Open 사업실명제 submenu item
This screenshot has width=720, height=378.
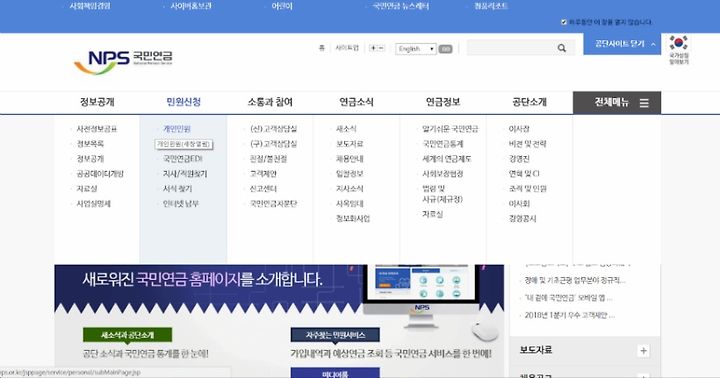pyautogui.click(x=93, y=203)
